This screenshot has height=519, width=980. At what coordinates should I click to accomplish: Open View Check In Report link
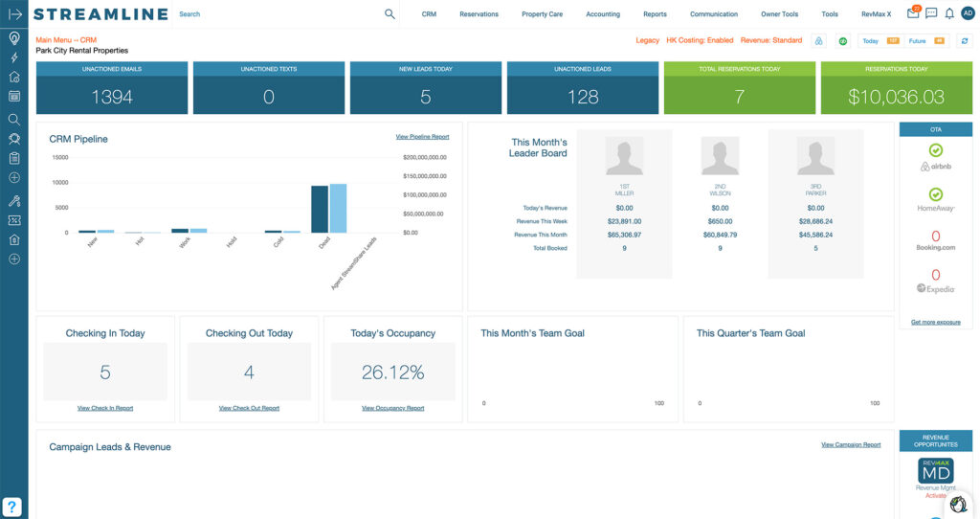105,408
